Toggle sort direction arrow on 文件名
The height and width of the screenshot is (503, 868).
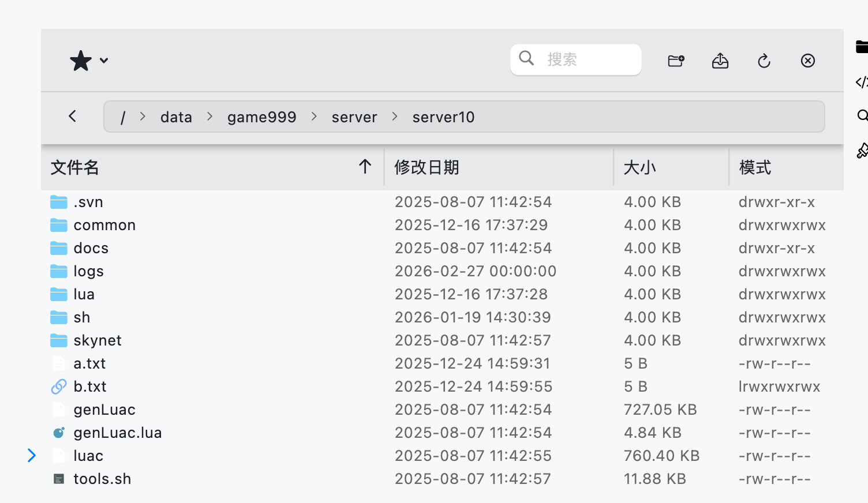click(365, 167)
